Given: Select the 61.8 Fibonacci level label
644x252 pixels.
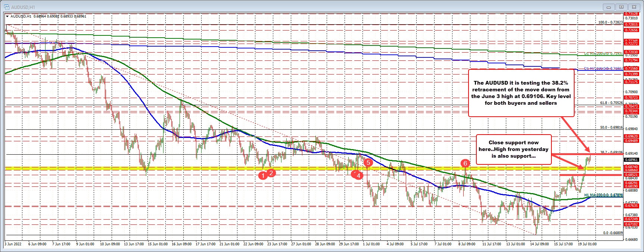Looking at the screenshot, I should coord(610,103).
